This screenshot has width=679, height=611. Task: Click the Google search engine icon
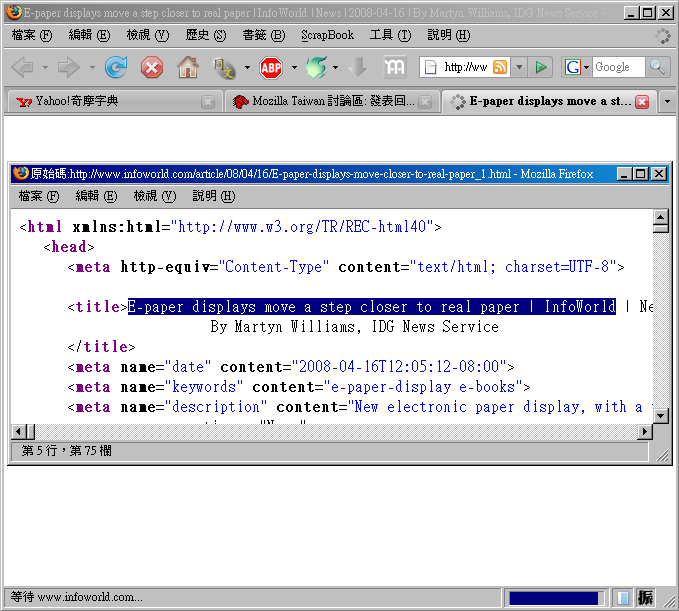[x=572, y=67]
